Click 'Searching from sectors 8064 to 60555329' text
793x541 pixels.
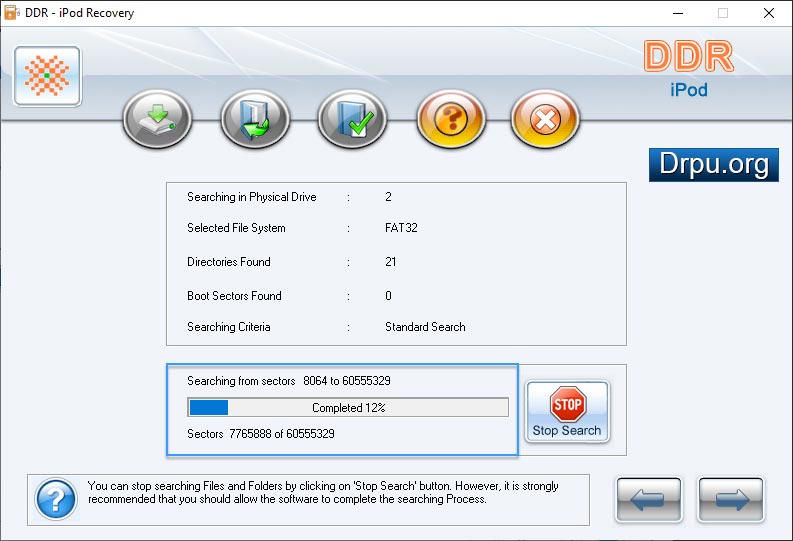(289, 381)
